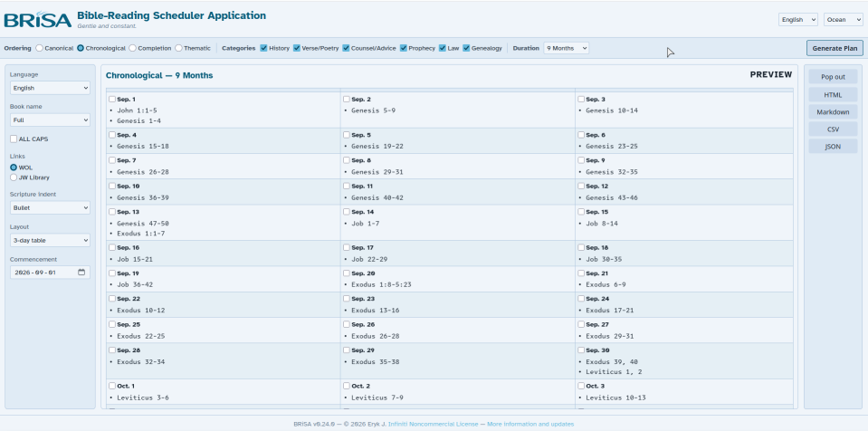Check off the Sep. 2 reading

click(347, 100)
